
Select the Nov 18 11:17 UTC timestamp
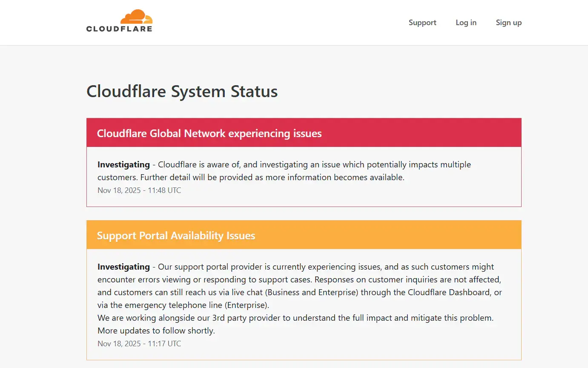coord(139,343)
